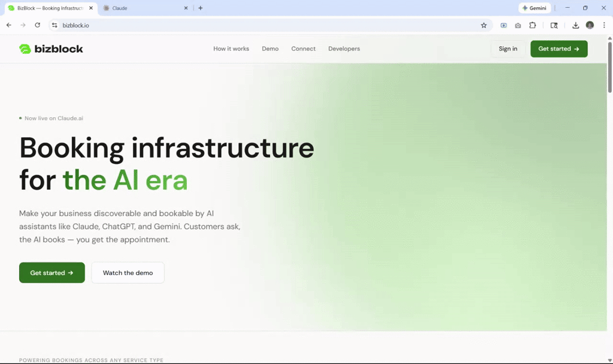The width and height of the screenshot is (613, 364).
Task: Bookmark this page with the star icon
Action: 484,25
